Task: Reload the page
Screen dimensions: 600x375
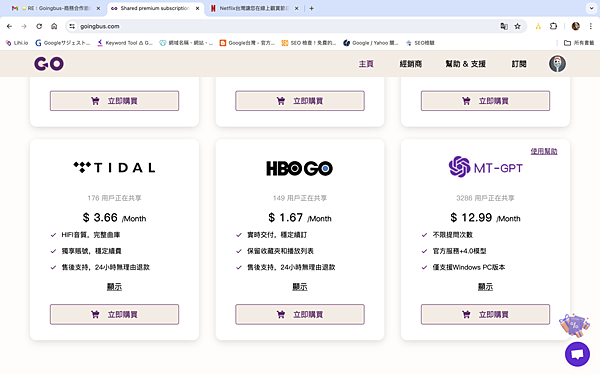Action: 39,26
